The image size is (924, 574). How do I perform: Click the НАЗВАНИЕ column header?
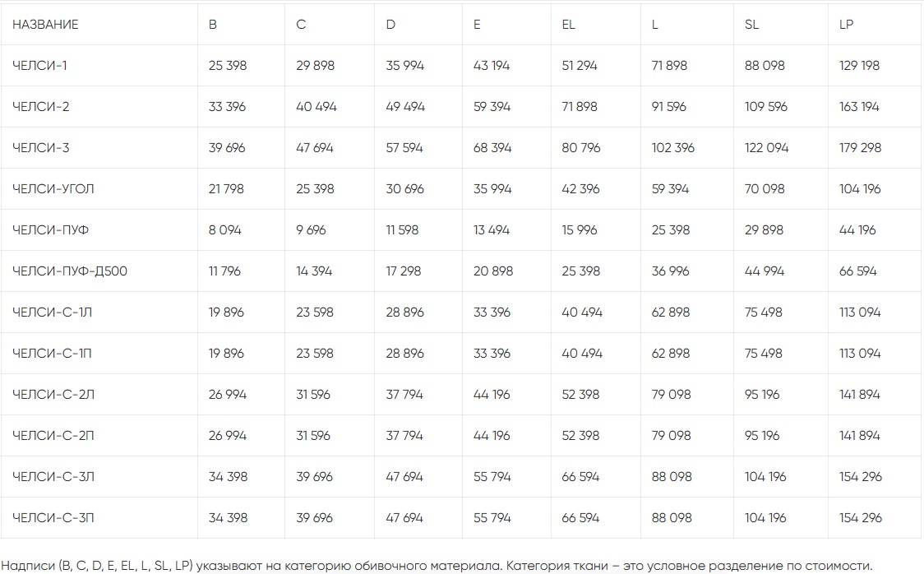point(46,25)
